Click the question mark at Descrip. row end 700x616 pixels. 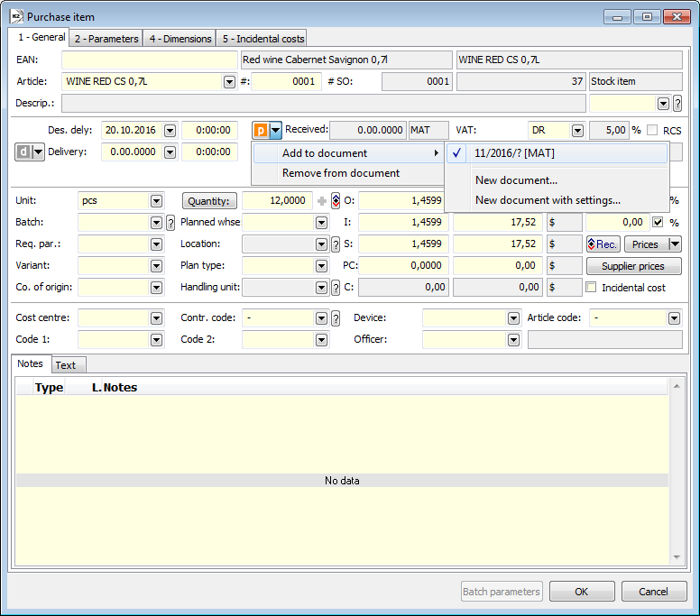pyautogui.click(x=677, y=104)
